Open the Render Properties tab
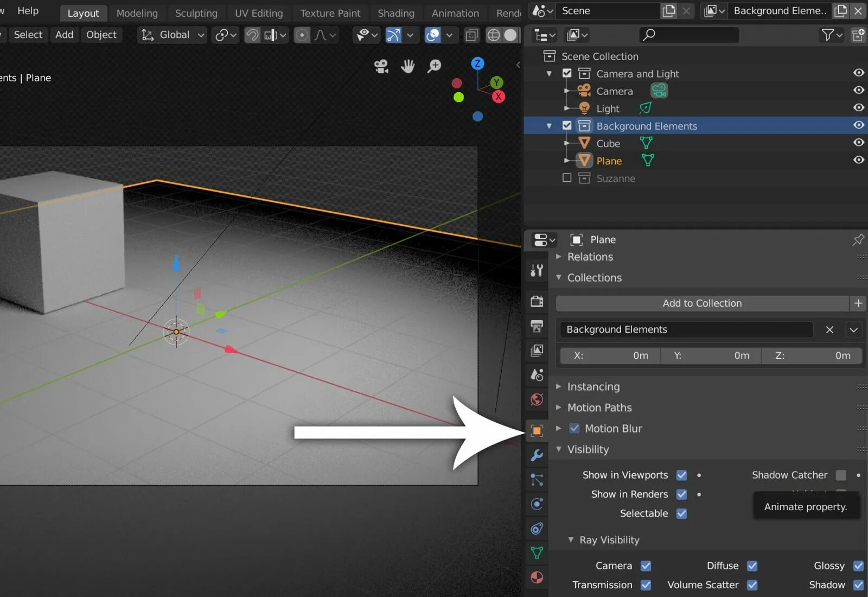The image size is (868, 597). [x=537, y=301]
